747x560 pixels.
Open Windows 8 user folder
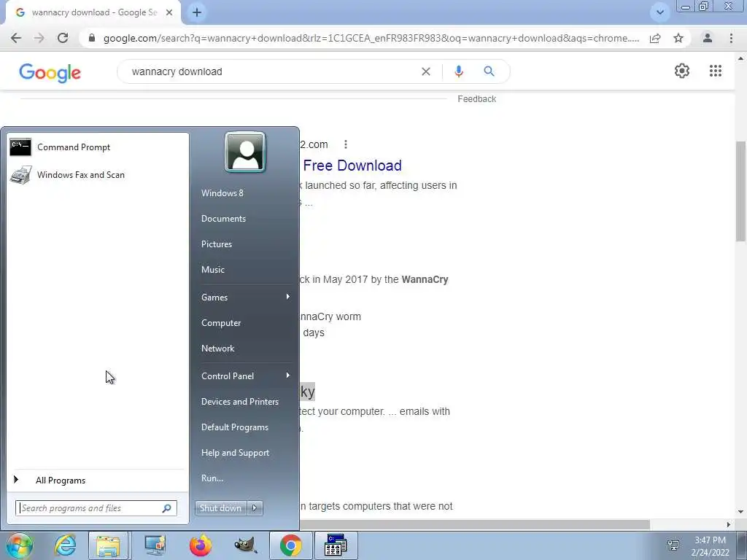click(x=222, y=192)
